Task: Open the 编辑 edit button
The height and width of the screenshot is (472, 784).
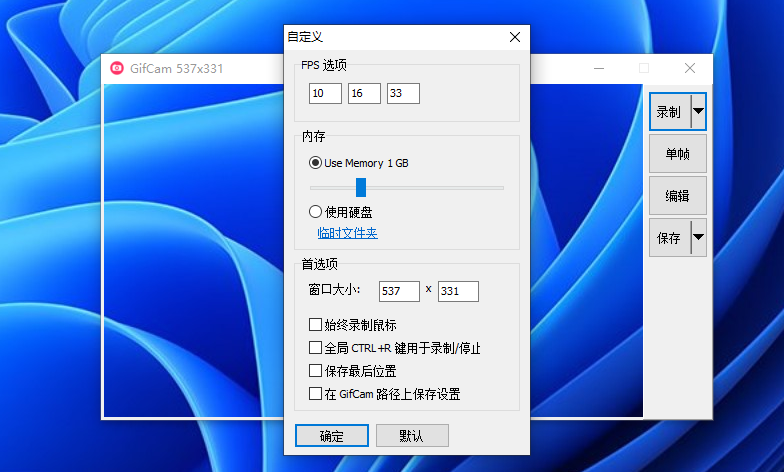Action: click(678, 196)
